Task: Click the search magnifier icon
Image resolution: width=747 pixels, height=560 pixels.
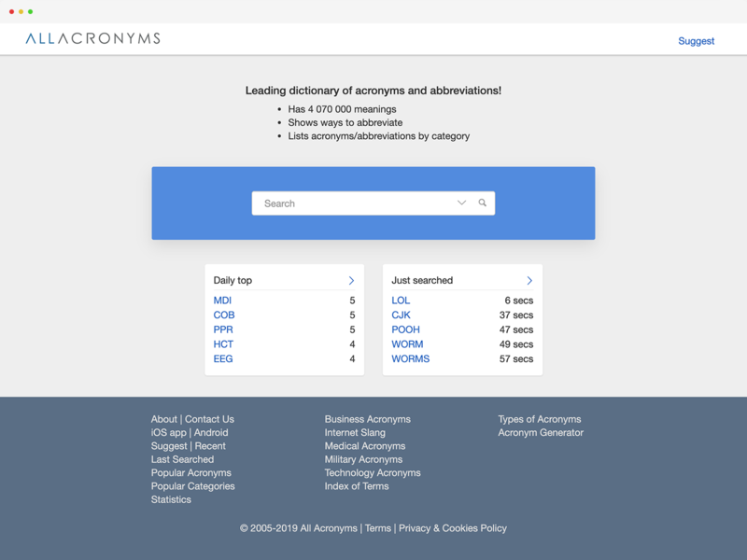Action: pyautogui.click(x=482, y=203)
